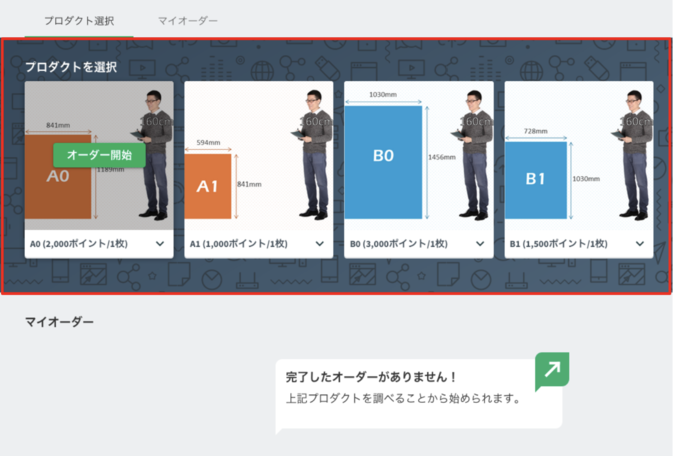The height and width of the screenshot is (456, 673).
Task: Expand the A0 (2,000ポイント/1枚) chevron
Action: (x=160, y=244)
